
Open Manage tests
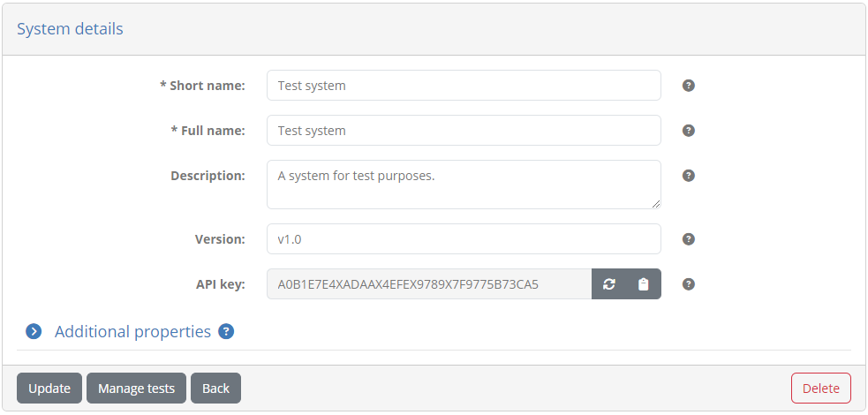136,389
